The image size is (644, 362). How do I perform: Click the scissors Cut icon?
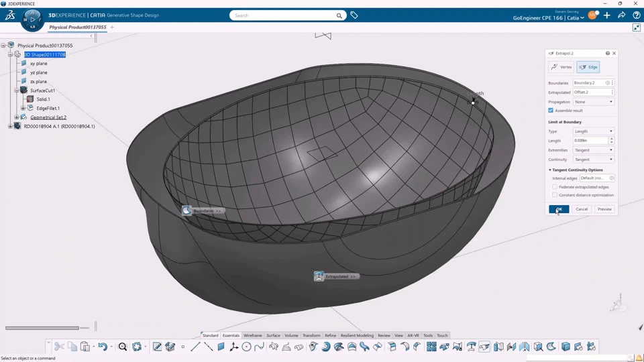pyautogui.click(x=59, y=347)
